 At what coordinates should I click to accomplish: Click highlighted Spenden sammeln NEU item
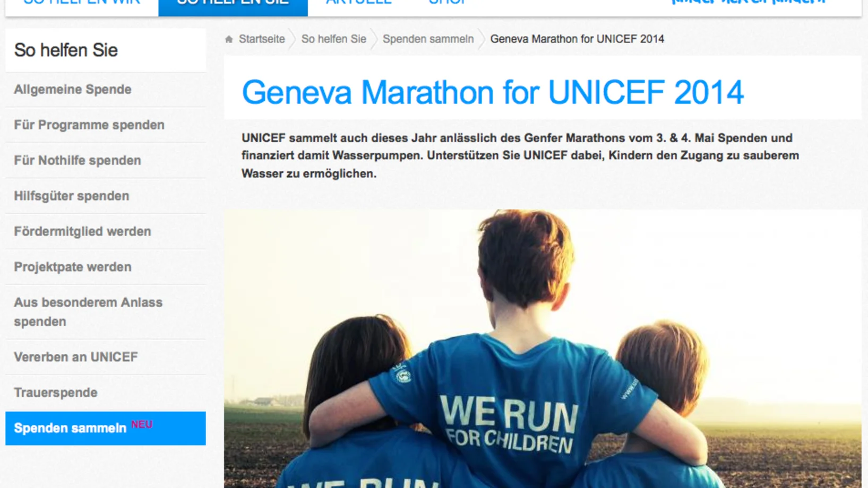[x=106, y=429]
